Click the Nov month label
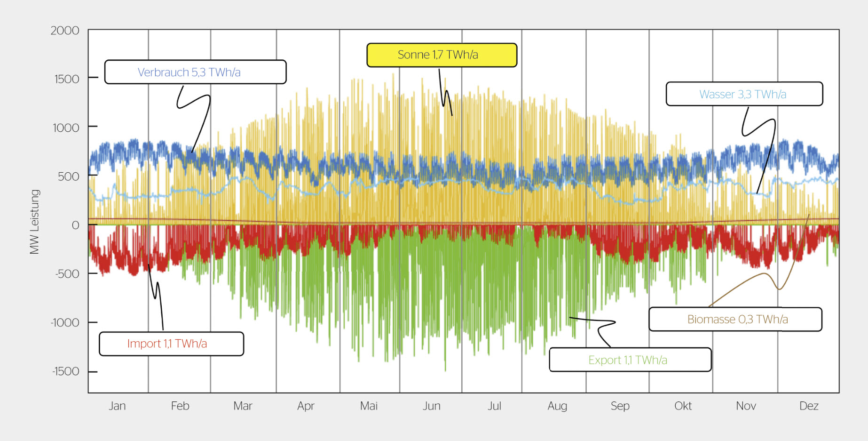This screenshot has width=868, height=441. (x=746, y=406)
